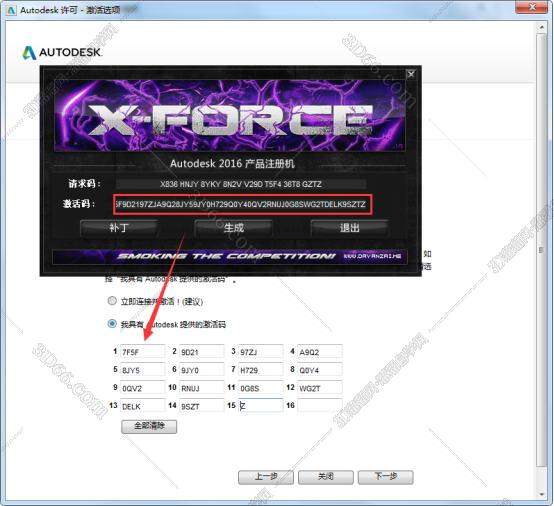The height and width of the screenshot is (506, 554).
Task: Click activation field 8 containing Q0Y4
Action: coord(320,370)
